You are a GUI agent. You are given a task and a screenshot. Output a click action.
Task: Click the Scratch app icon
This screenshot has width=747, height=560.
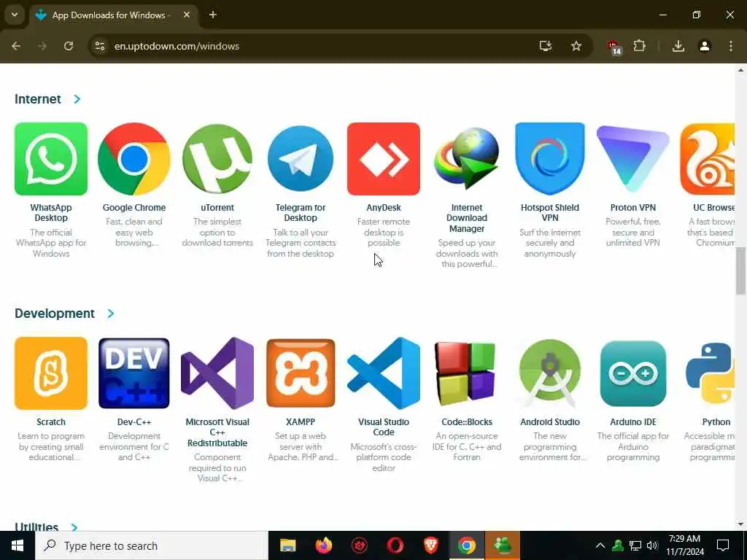[x=51, y=373]
